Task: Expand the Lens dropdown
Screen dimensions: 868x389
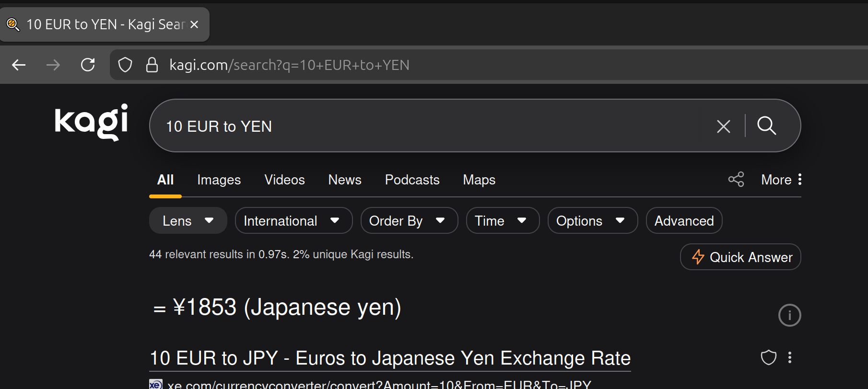Action: [x=188, y=221]
